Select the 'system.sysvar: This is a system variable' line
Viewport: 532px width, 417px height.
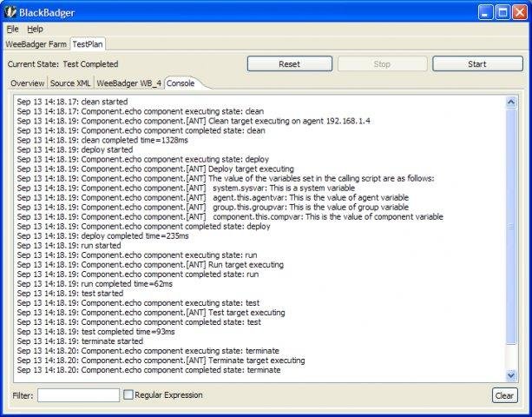(x=186, y=188)
